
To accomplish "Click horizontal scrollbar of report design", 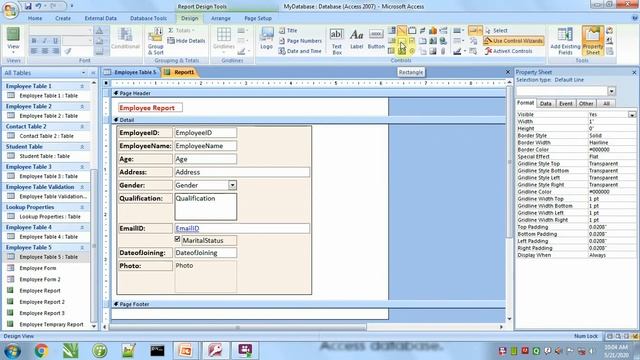I will click(x=238, y=327).
